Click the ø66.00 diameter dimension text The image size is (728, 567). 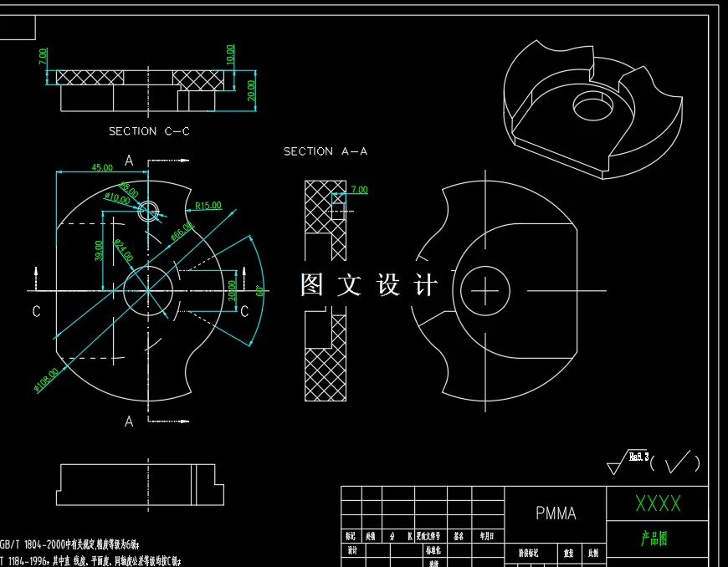tap(182, 232)
